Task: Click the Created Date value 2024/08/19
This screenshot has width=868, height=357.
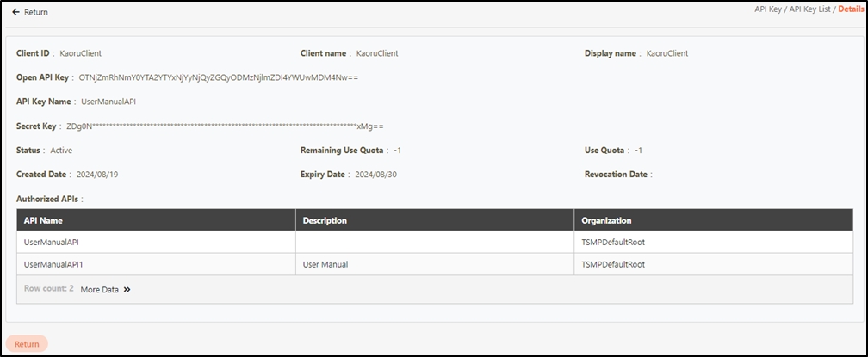Action: (x=98, y=175)
